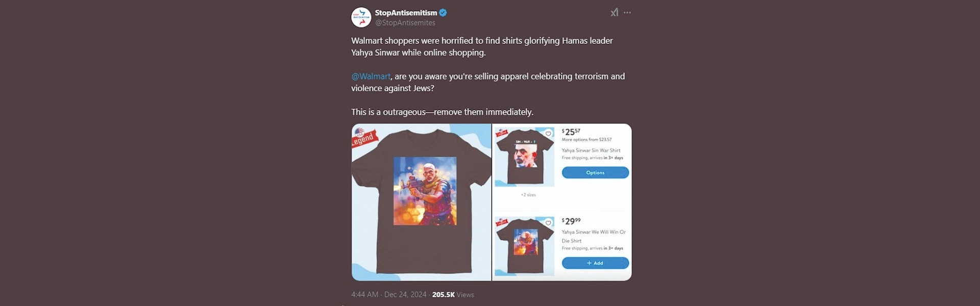Open the @Walmart mention link
Image resolution: width=980 pixels, height=306 pixels.
click(371, 76)
